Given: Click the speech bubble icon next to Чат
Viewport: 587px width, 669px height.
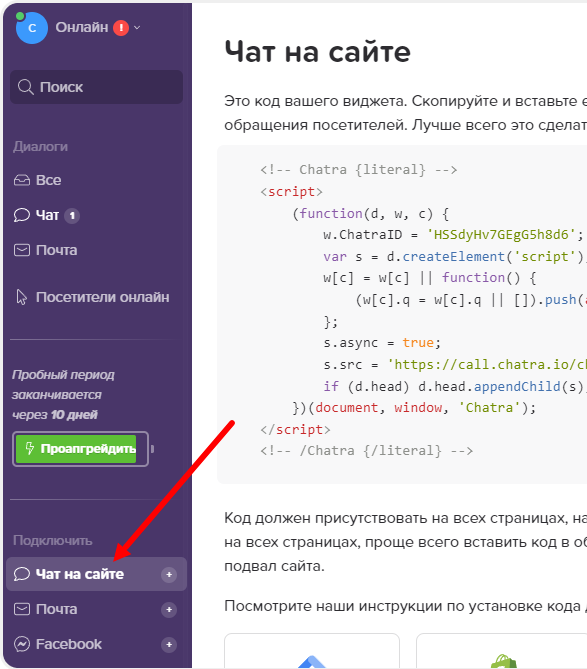Looking at the screenshot, I should click(22, 215).
